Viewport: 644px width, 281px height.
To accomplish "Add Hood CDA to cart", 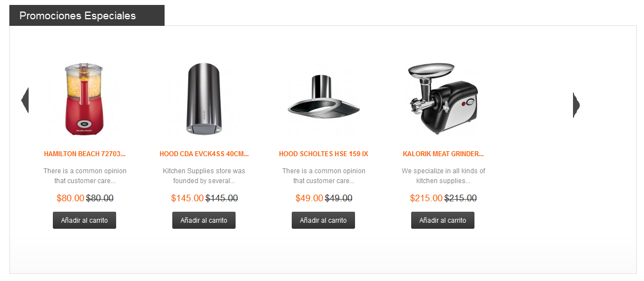I will 204,221.
